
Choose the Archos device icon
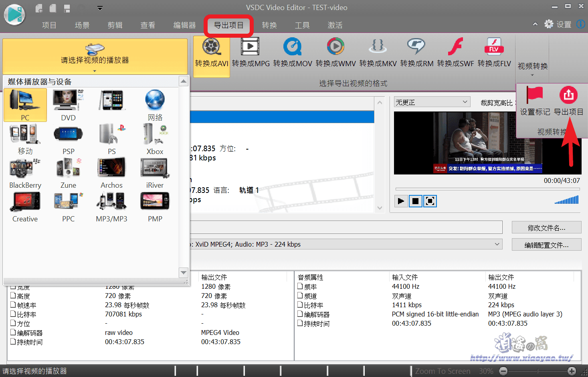point(112,172)
